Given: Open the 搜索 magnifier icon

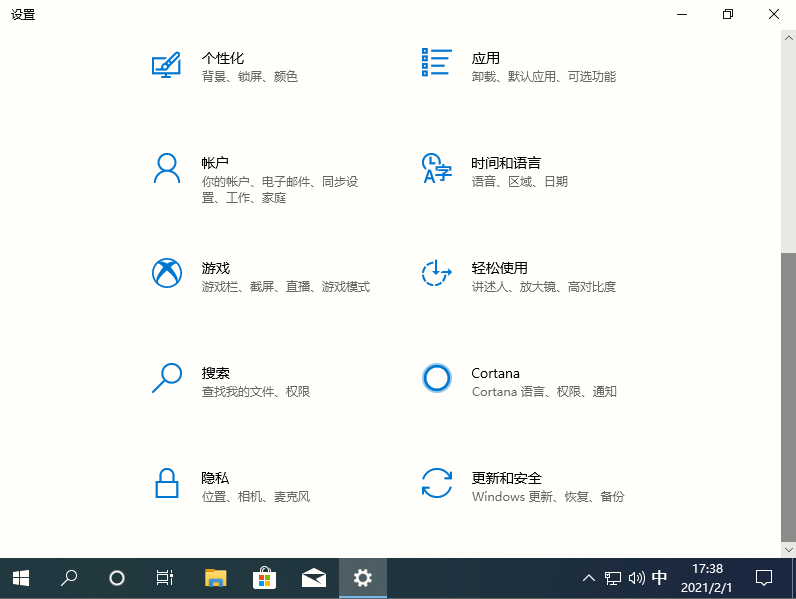Looking at the screenshot, I should pyautogui.click(x=166, y=378).
